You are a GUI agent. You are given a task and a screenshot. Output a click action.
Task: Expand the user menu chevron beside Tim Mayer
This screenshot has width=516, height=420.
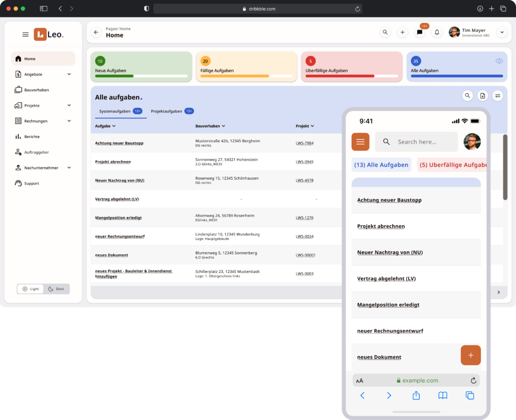(502, 32)
